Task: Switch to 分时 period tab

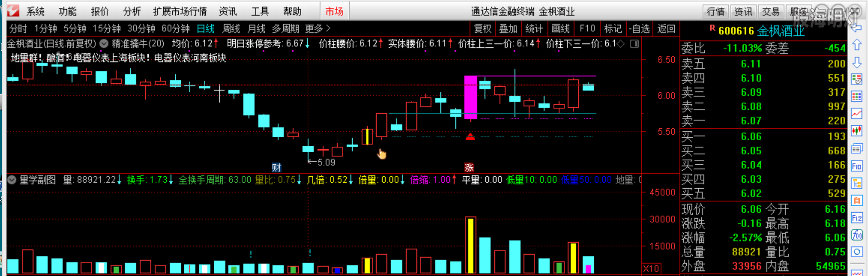Action: coord(18,28)
